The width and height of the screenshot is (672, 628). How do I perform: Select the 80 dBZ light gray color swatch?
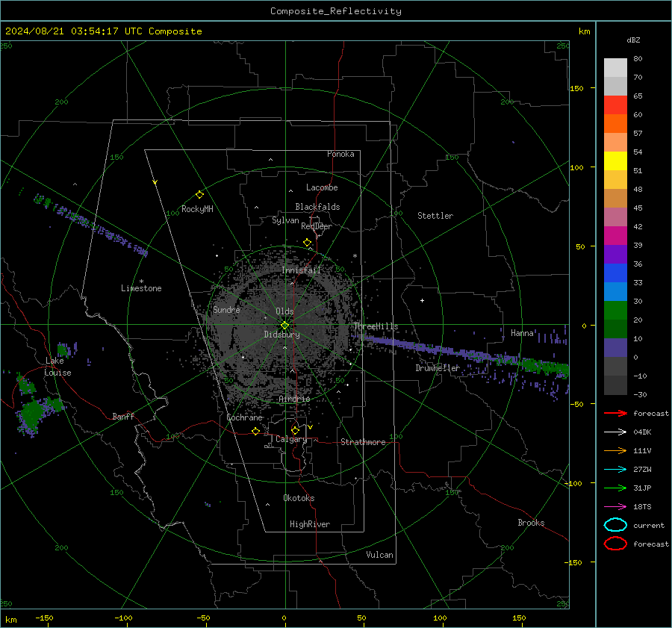615,67
